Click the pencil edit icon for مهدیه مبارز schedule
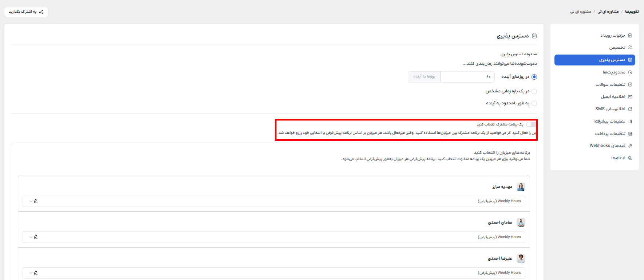Image resolution: width=644 pixels, height=280 pixels. 36,201
